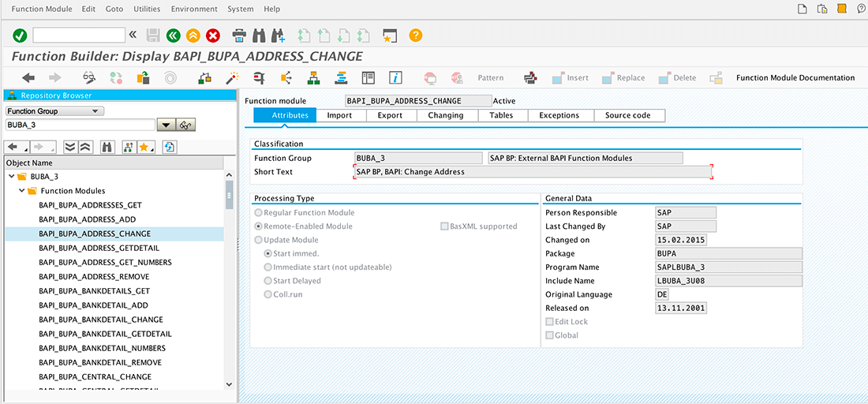This screenshot has width=868, height=404.
Task: Click the Pattern button
Action: click(490, 78)
